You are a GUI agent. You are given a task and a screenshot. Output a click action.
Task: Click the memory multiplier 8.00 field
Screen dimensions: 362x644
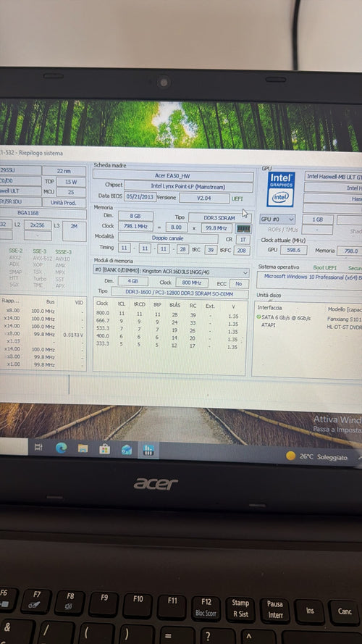177,227
